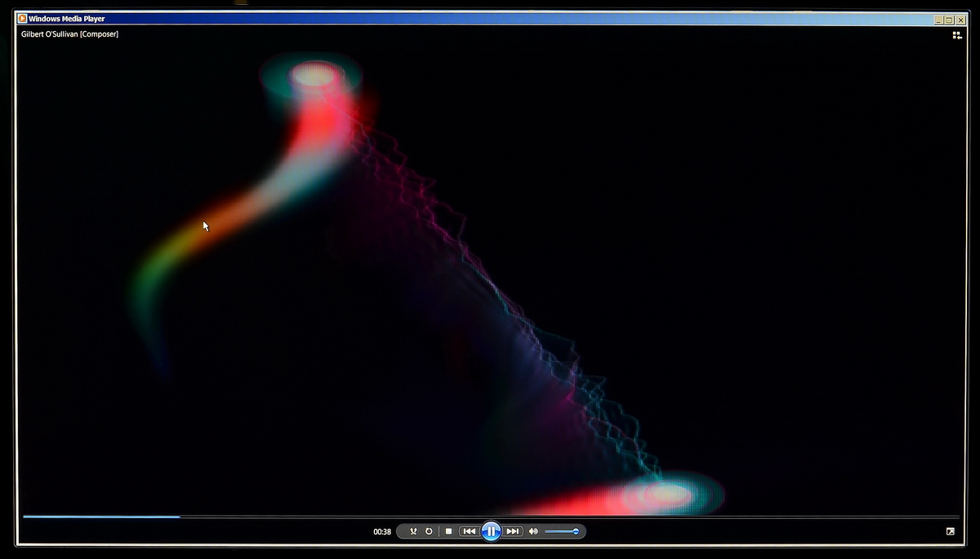The image size is (980, 559).
Task: Click the Gilbert O'Sullivan [Composer] text
Action: coord(69,34)
